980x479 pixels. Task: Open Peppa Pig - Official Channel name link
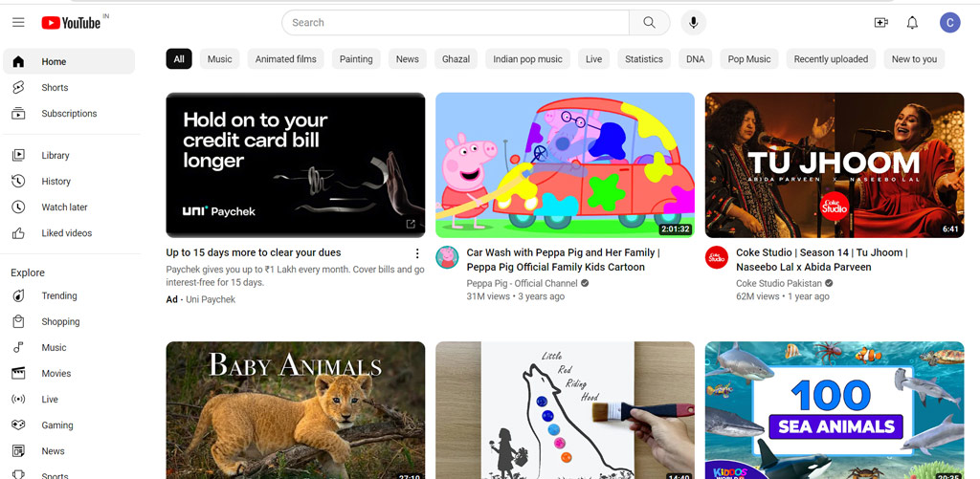[522, 283]
